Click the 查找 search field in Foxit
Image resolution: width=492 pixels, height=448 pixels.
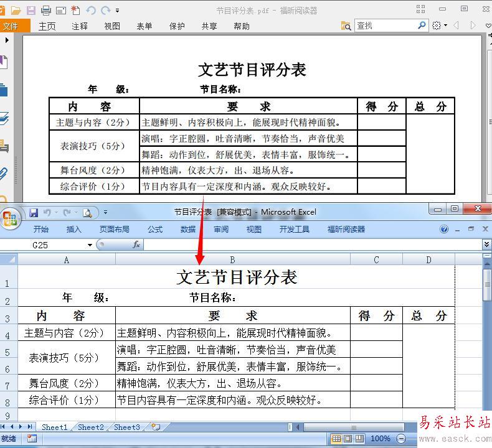pos(386,26)
